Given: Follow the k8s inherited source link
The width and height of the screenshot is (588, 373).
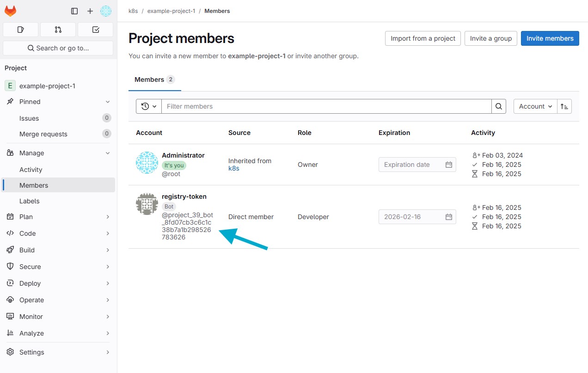Looking at the screenshot, I should point(234,168).
